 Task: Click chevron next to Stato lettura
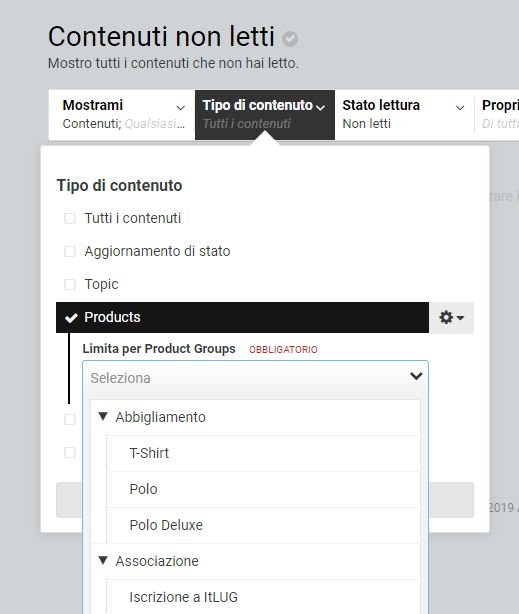tap(460, 108)
